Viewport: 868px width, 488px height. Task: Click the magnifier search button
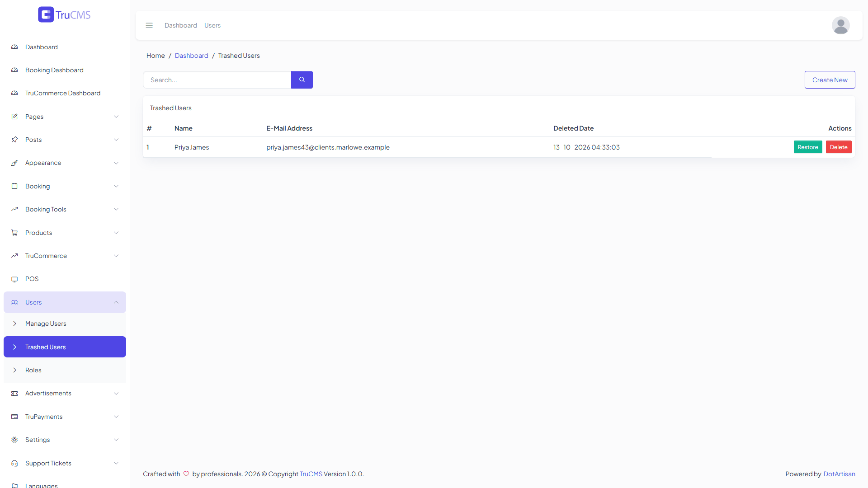point(302,80)
